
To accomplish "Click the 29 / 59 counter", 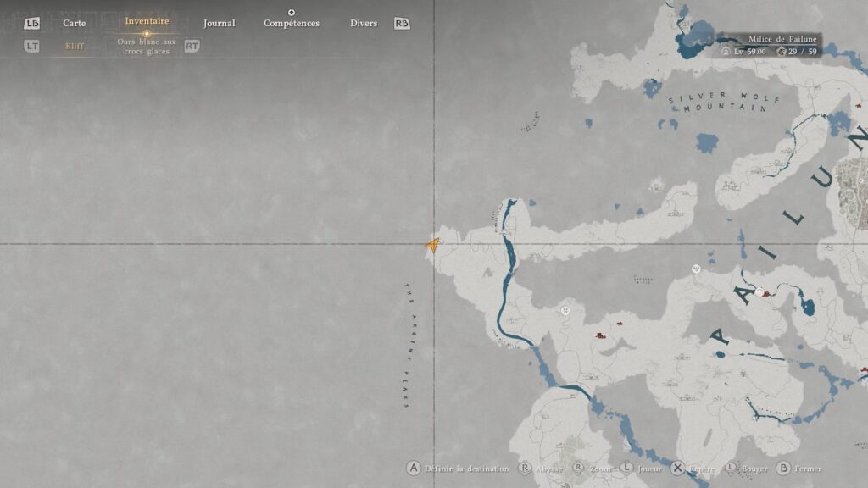I will point(803,52).
